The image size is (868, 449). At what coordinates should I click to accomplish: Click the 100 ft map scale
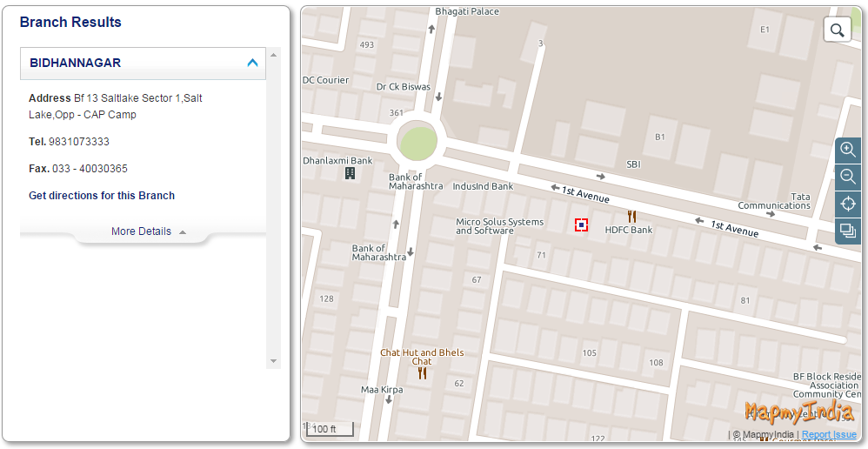tap(328, 429)
